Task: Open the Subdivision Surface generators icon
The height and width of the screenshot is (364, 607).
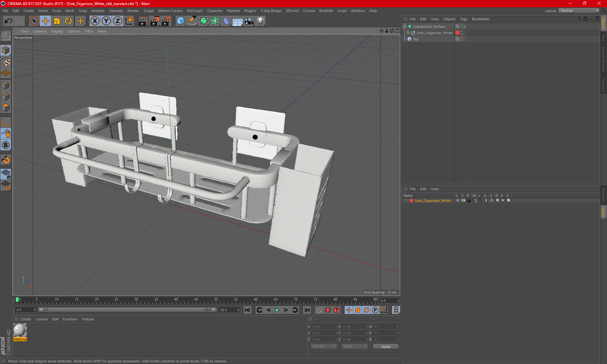Action: [204, 21]
